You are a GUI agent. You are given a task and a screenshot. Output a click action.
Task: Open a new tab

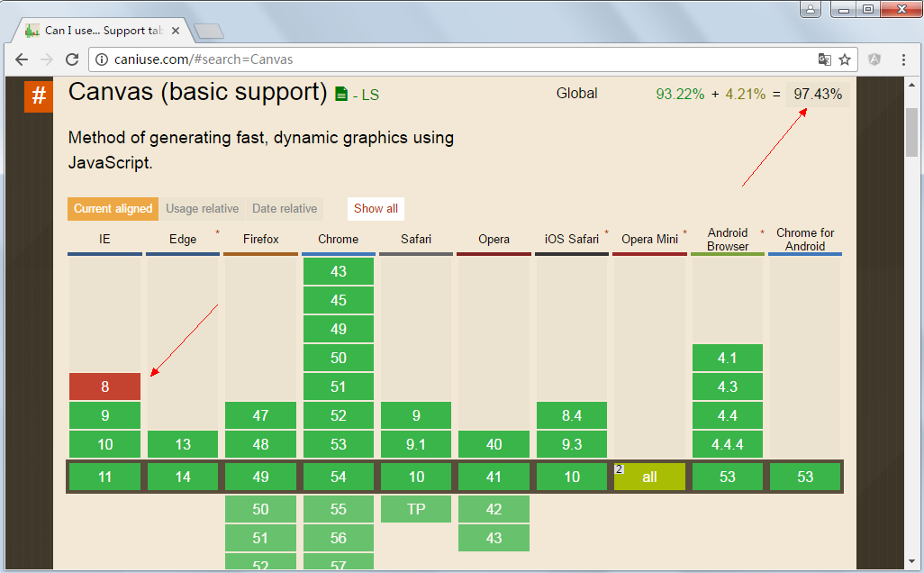(x=209, y=31)
